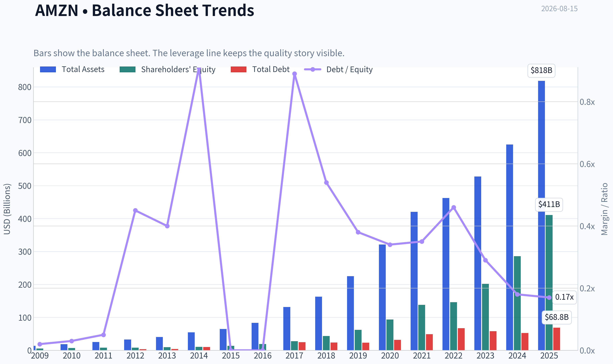Select the $411B equity annotation label
Screen dimensions: 613x364
point(549,204)
